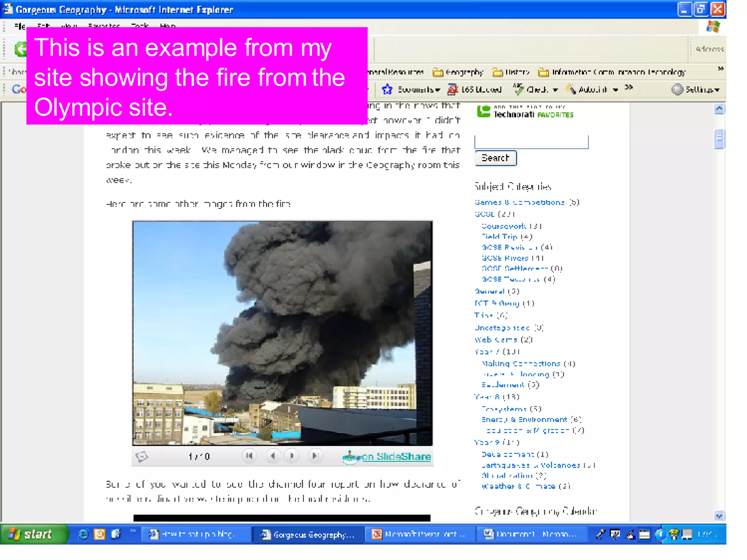The width and height of the screenshot is (747, 560).
Task: Click the spell Check toolbar button
Action: coord(530,89)
